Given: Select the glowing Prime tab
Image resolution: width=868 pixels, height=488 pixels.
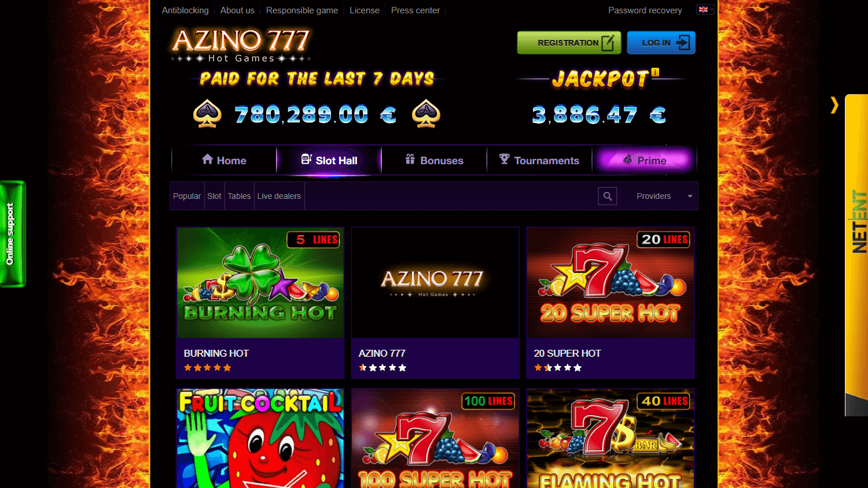Looking at the screenshot, I should [645, 160].
